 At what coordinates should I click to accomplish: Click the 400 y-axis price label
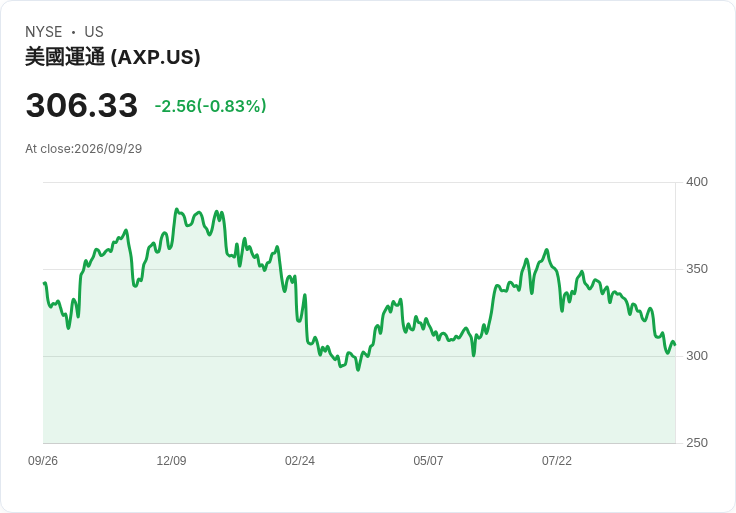697,182
